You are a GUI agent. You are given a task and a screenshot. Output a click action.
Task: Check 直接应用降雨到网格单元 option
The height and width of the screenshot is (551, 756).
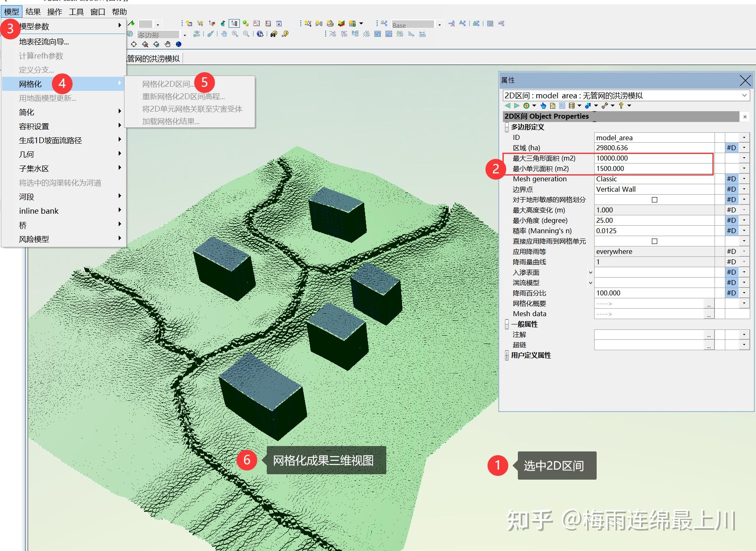tap(654, 241)
